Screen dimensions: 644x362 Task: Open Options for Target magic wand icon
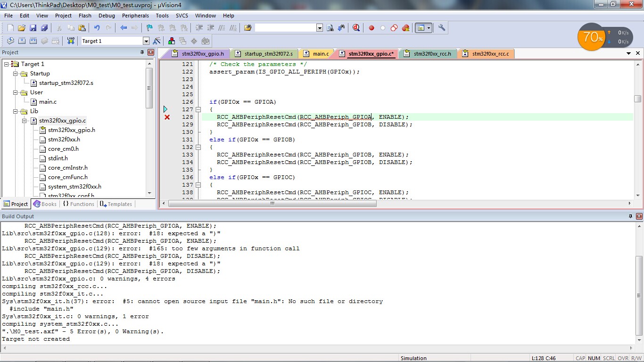click(157, 41)
